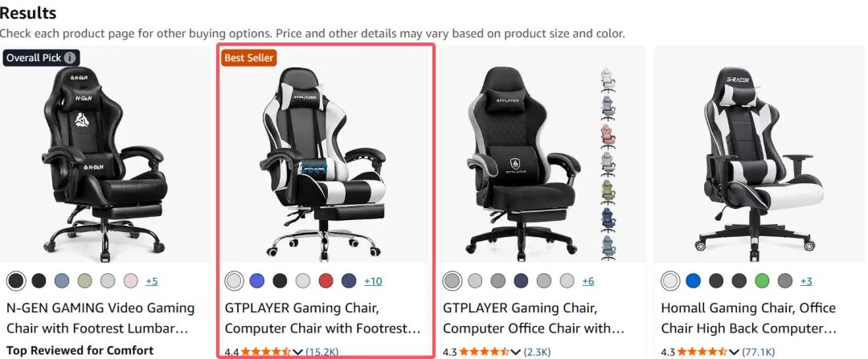
Task: Show +5 more colors for N-GEN chair
Action: coord(152,282)
